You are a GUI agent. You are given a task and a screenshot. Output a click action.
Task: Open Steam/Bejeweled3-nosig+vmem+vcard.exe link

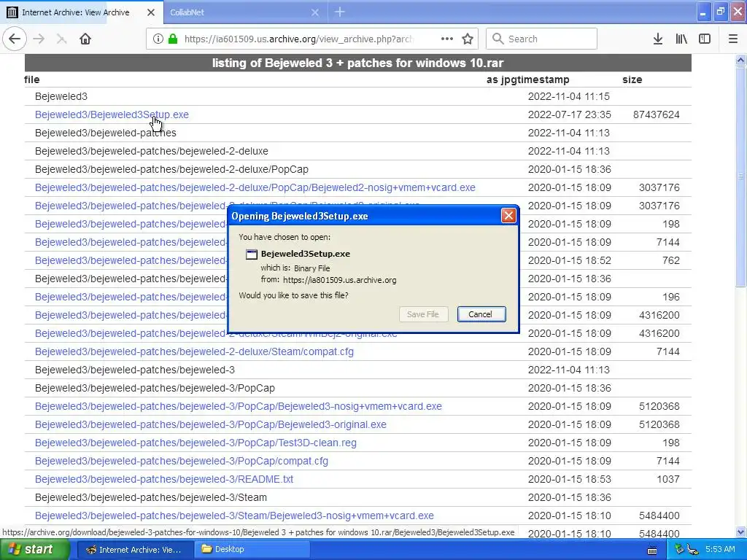[x=234, y=516]
